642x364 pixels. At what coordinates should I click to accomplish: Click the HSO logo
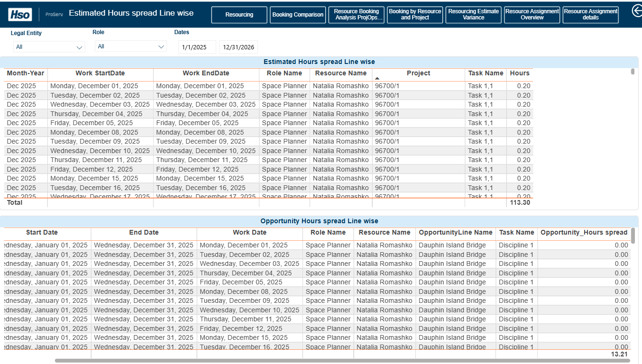tap(19, 14)
